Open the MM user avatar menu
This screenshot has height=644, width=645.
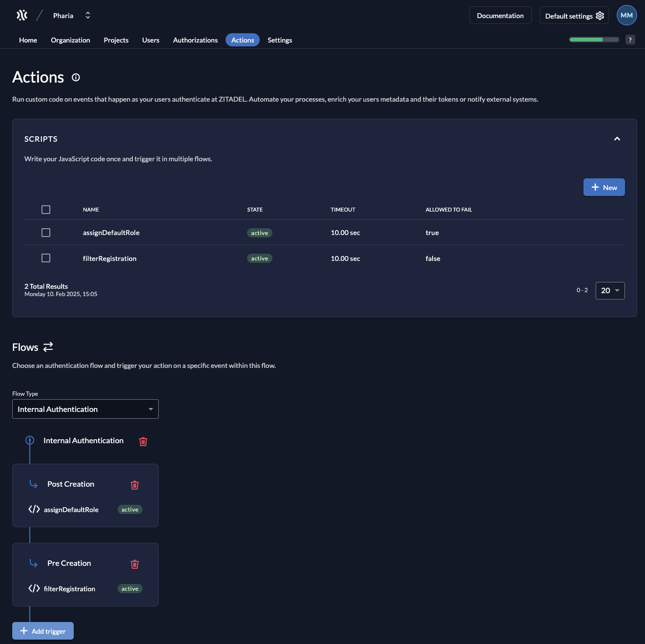pos(626,15)
